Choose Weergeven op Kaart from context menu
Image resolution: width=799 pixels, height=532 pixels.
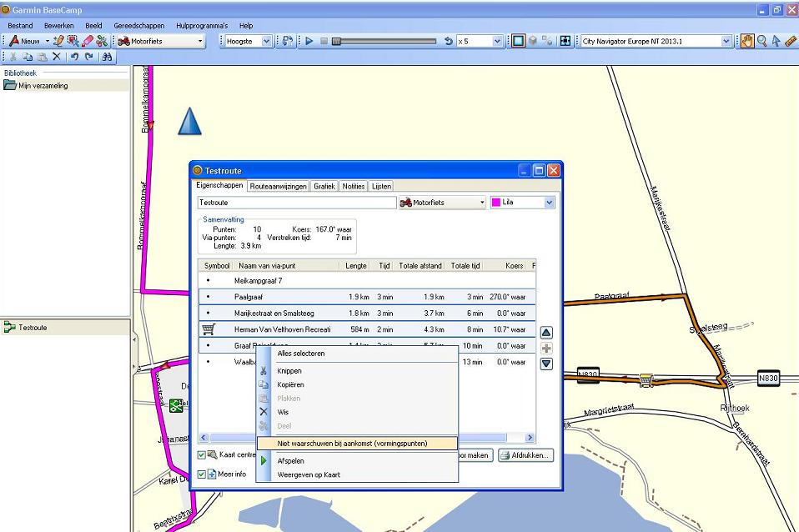(357, 475)
